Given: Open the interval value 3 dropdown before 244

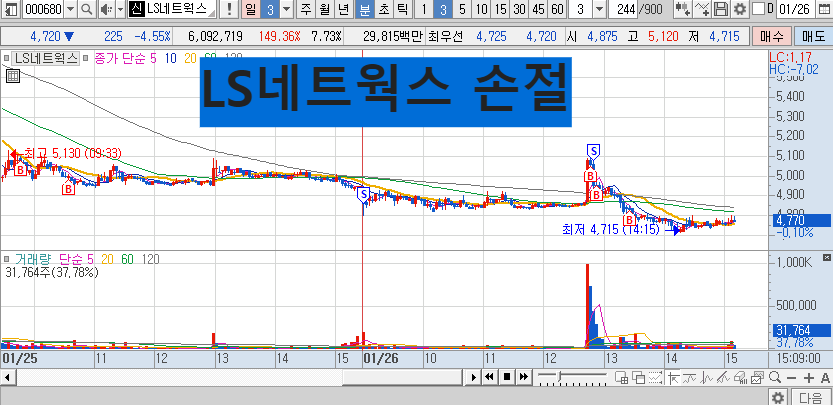Looking at the screenshot, I should (599, 9).
